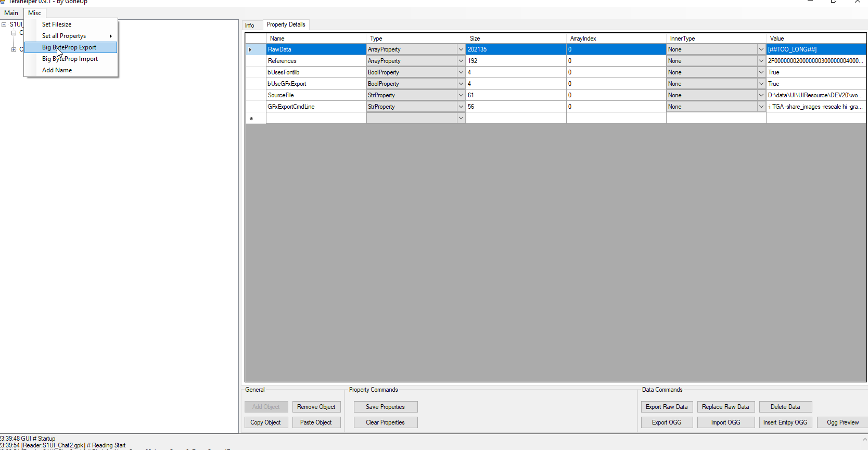Select the bUseGFxExport name cell
The height and width of the screenshot is (450, 868).
pyautogui.click(x=316, y=84)
